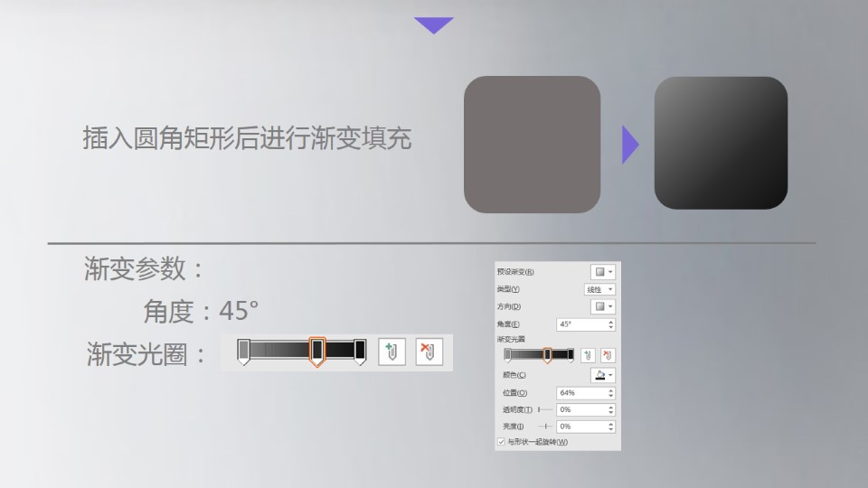
Task: Add a gradient stop in the settings panel
Action: click(x=588, y=355)
